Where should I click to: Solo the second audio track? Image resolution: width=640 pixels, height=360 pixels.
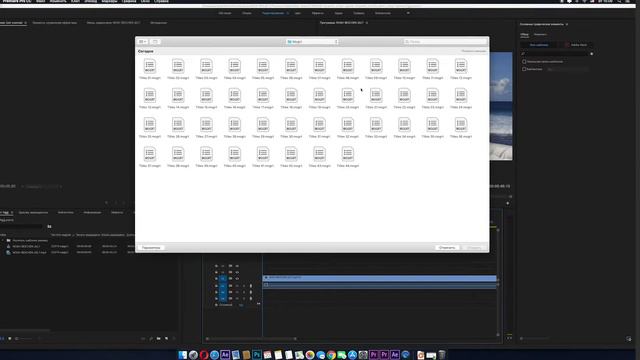(x=244, y=292)
